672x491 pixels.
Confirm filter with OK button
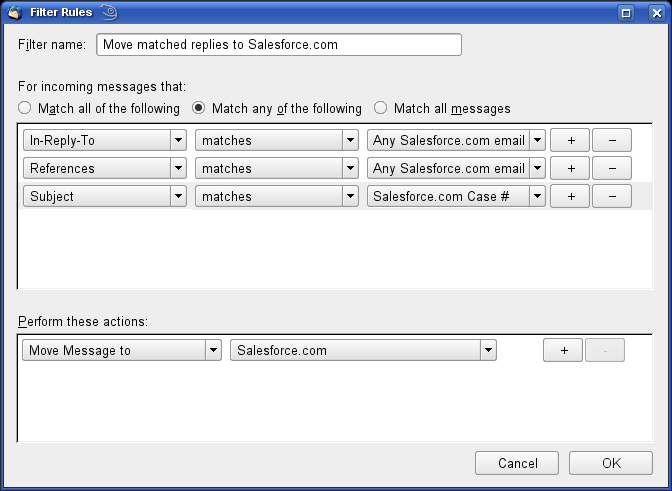pyautogui.click(x=611, y=463)
